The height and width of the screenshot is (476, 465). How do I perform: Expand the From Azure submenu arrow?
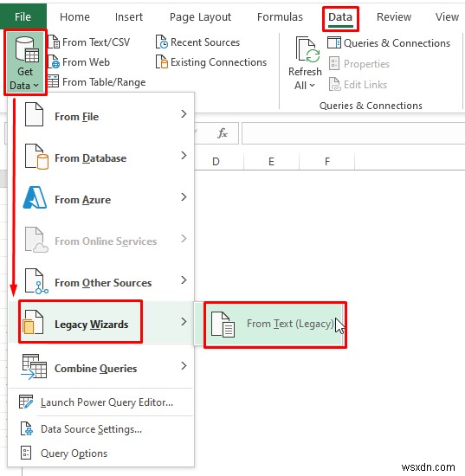pos(184,197)
